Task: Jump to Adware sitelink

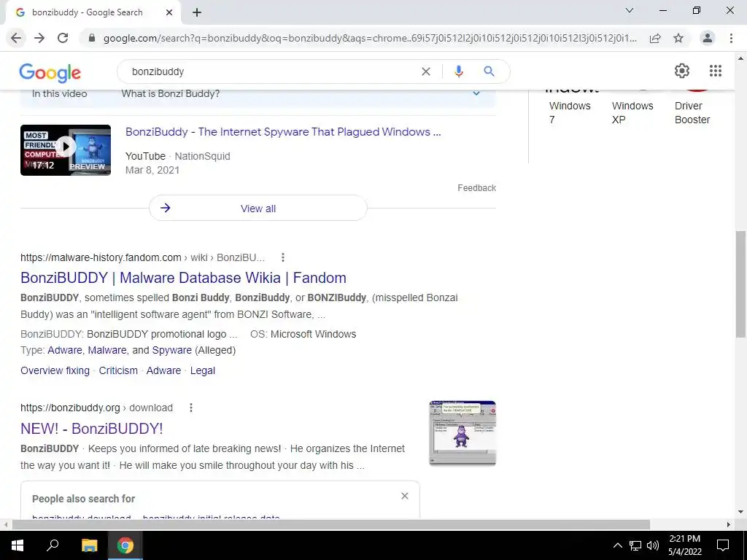Action: tap(163, 370)
